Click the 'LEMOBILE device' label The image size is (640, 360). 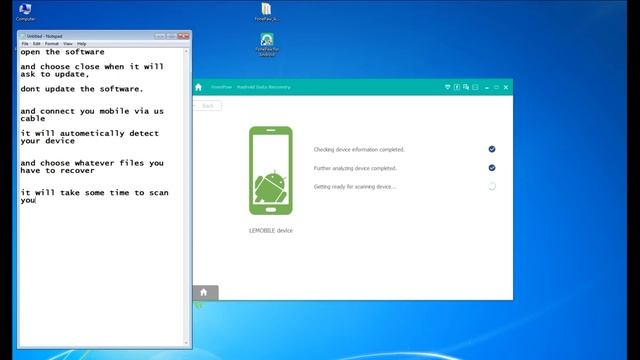(x=271, y=231)
